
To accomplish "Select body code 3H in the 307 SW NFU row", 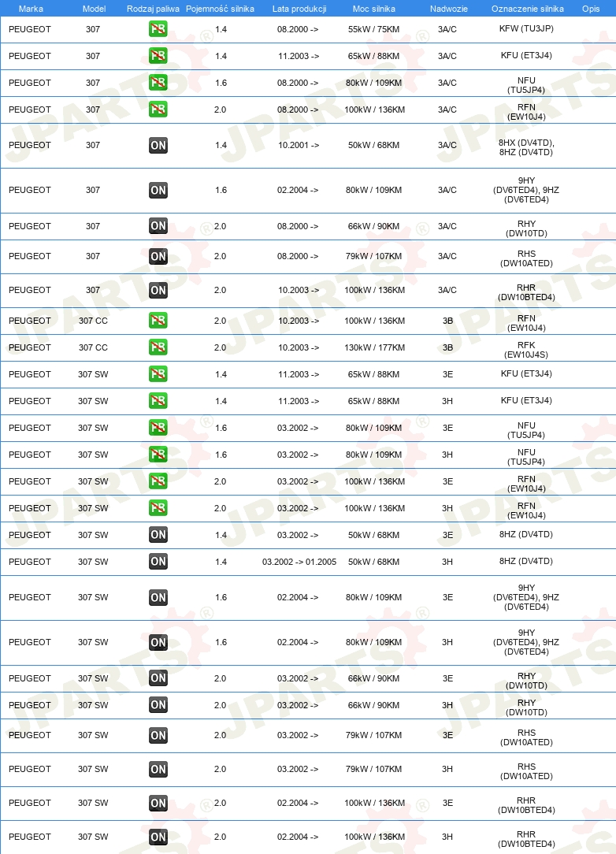I will (x=447, y=455).
